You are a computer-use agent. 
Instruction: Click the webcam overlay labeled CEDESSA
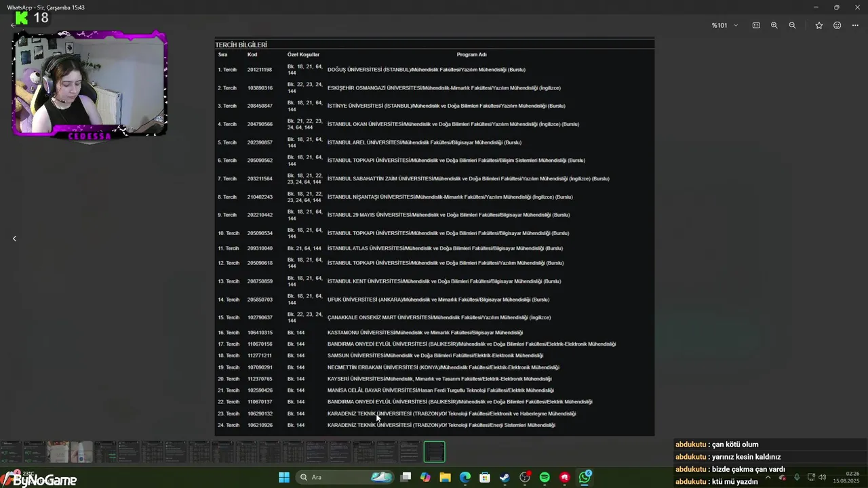(x=90, y=85)
